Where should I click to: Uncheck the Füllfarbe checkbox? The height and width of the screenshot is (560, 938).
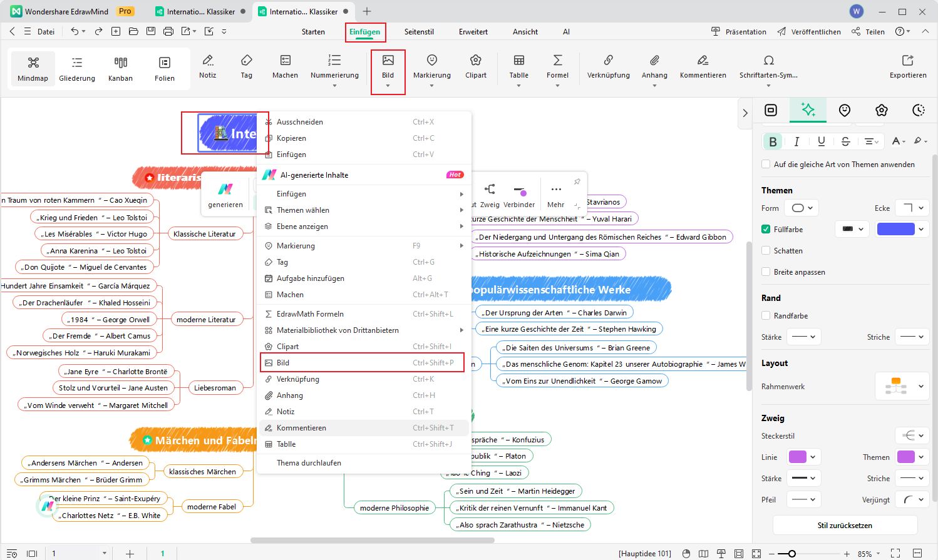pos(766,230)
